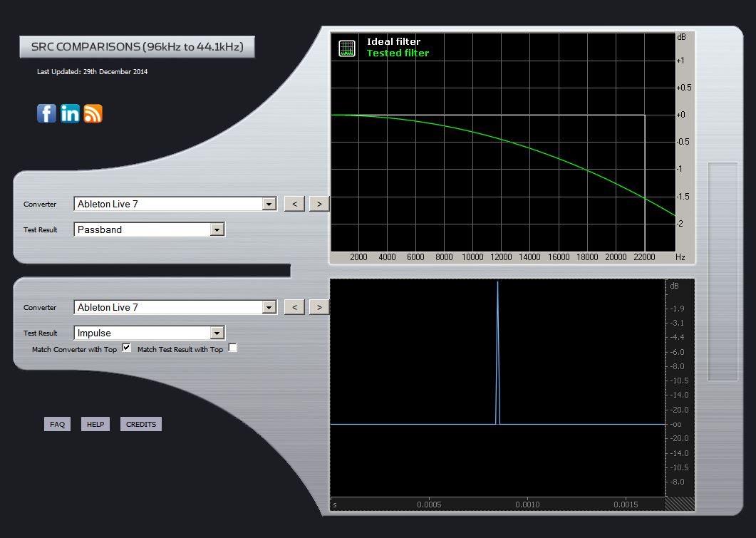The width and height of the screenshot is (756, 538).
Task: Click the impulse peak in bottom graph
Action: click(x=497, y=353)
